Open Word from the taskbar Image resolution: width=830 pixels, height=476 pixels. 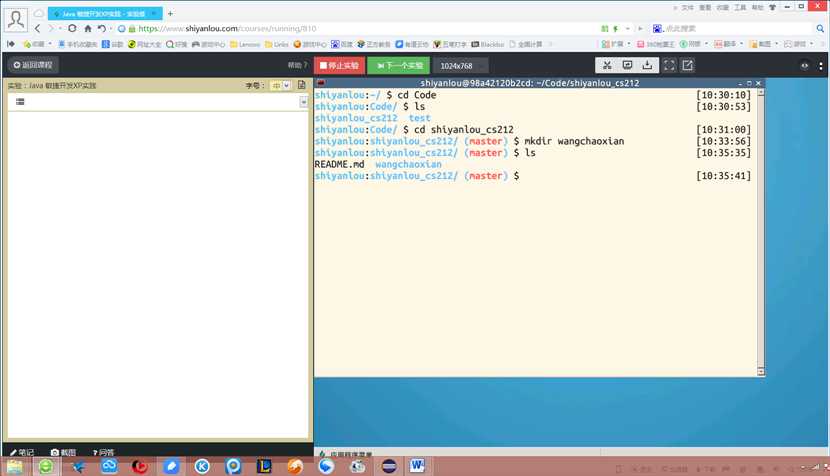[417, 466]
